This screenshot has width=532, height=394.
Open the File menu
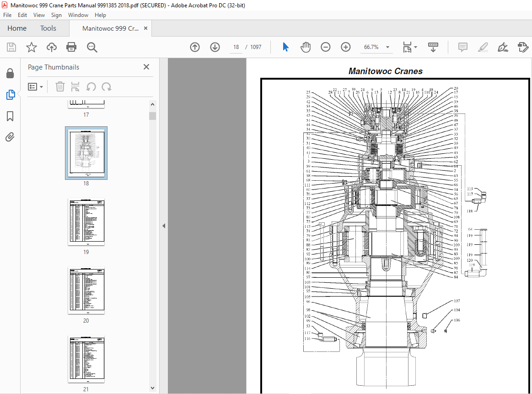click(7, 15)
